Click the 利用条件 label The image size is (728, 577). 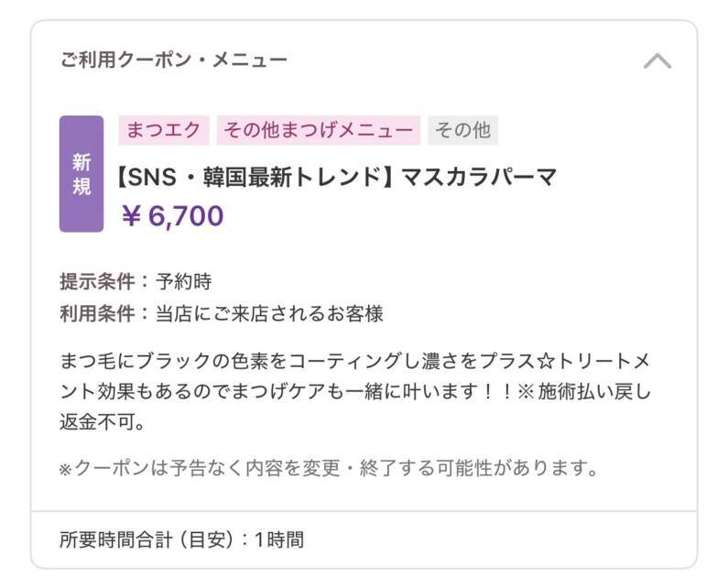click(x=96, y=313)
